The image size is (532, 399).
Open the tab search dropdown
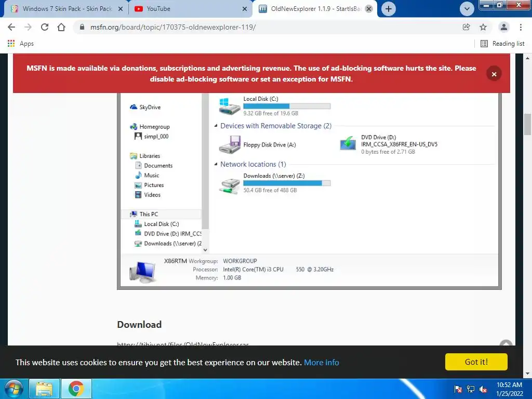click(467, 9)
